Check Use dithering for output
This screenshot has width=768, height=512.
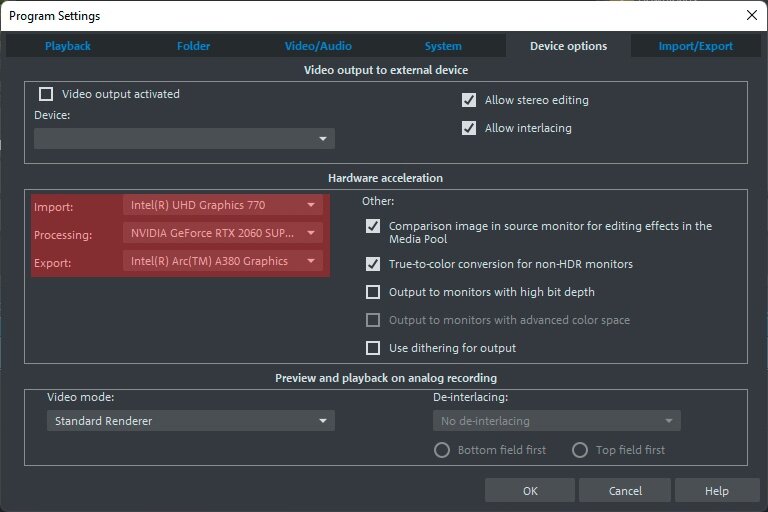pos(373,348)
